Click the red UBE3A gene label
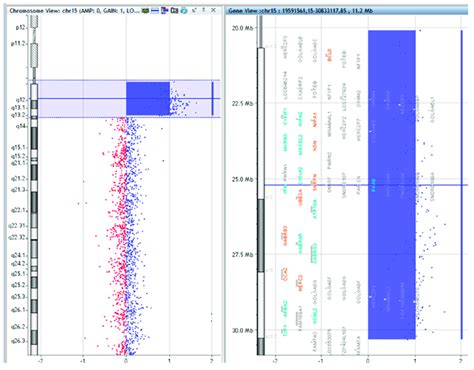 click(x=300, y=197)
